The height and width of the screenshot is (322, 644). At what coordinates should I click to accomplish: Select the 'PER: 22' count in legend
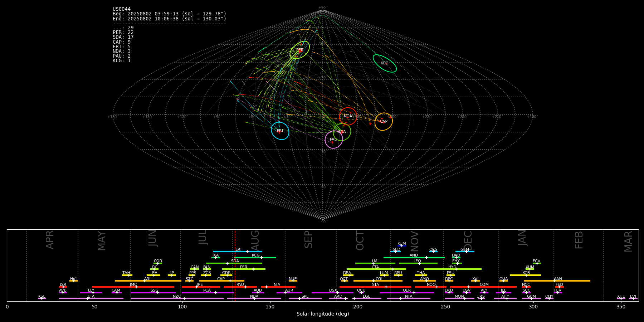coord(123,33)
